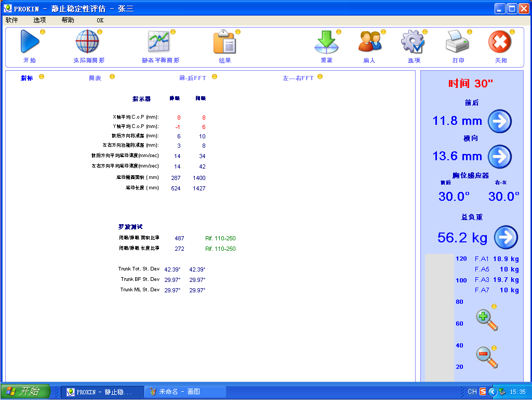Open the globe crosshair graph icon
Screen dimensions: 532x400
87,42
